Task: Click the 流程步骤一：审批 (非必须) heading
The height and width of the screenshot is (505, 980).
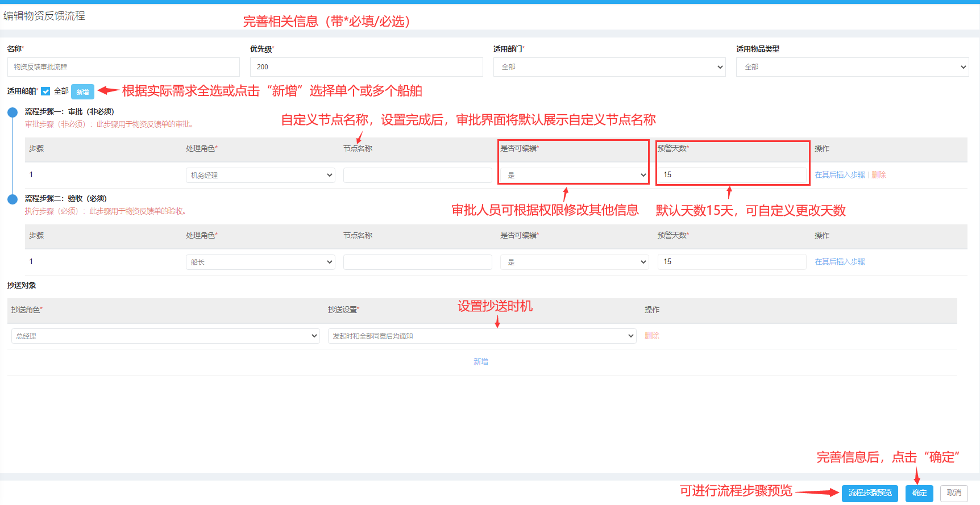Action: pyautogui.click(x=69, y=111)
